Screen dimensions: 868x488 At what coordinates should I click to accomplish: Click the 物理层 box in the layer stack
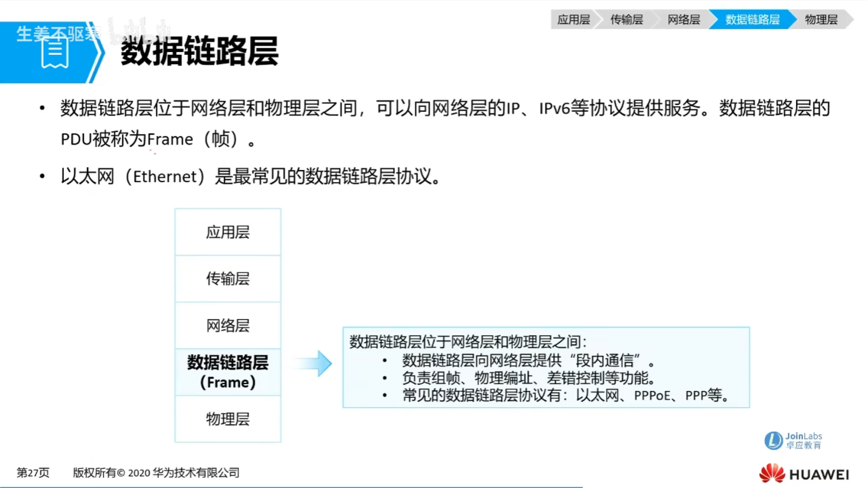(x=228, y=419)
